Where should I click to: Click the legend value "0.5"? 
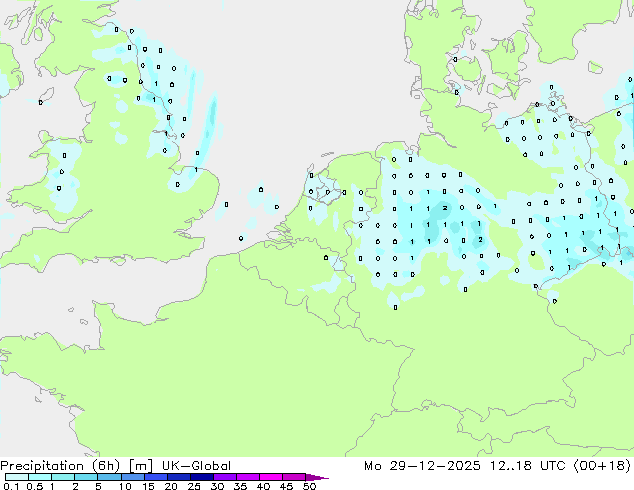[x=35, y=486]
